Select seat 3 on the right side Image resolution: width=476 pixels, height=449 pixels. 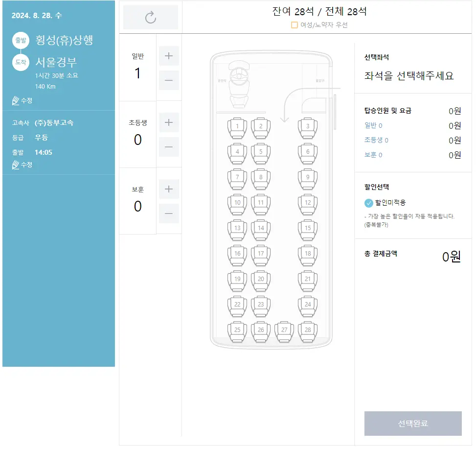308,127
